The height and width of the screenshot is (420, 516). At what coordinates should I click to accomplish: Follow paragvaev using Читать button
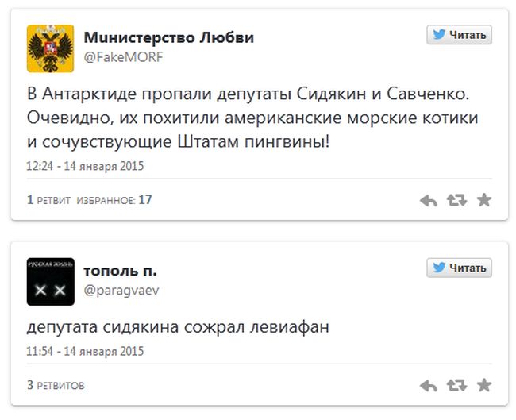click(460, 268)
